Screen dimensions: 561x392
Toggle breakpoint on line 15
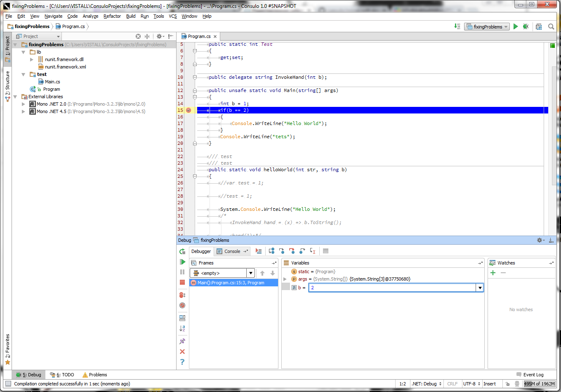pos(189,110)
